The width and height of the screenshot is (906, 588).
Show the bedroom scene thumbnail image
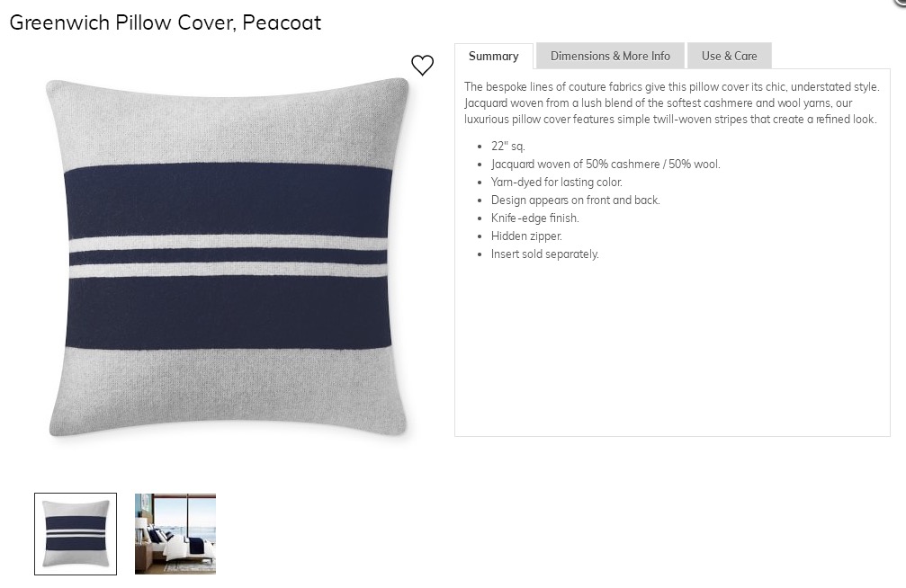pos(175,534)
